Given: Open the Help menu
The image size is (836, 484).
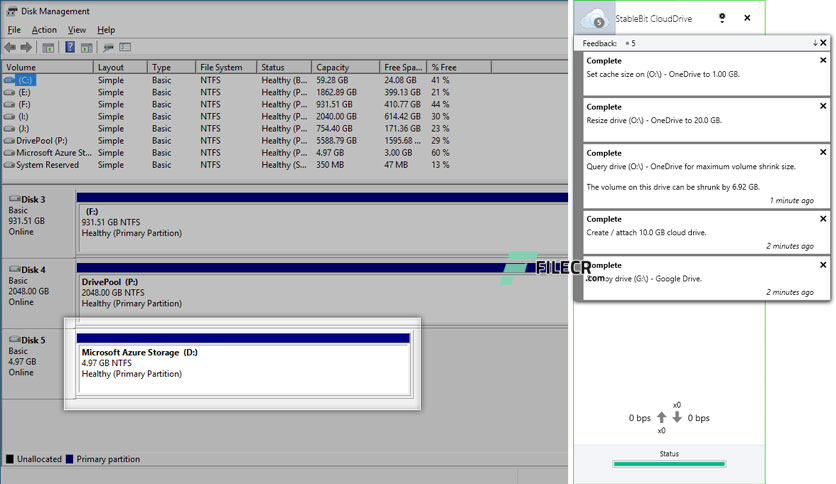Looking at the screenshot, I should pyautogui.click(x=106, y=30).
